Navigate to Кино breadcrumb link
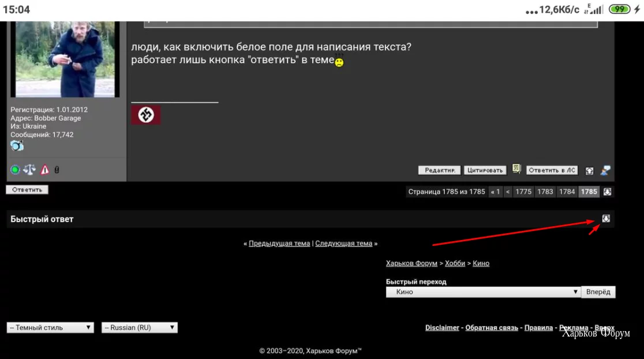The image size is (644, 359). 481,263
